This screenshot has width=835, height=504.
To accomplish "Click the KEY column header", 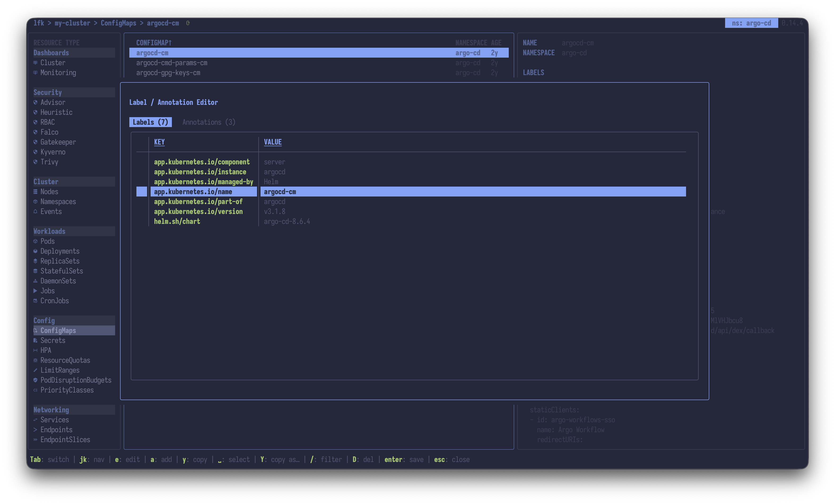I will 159,142.
